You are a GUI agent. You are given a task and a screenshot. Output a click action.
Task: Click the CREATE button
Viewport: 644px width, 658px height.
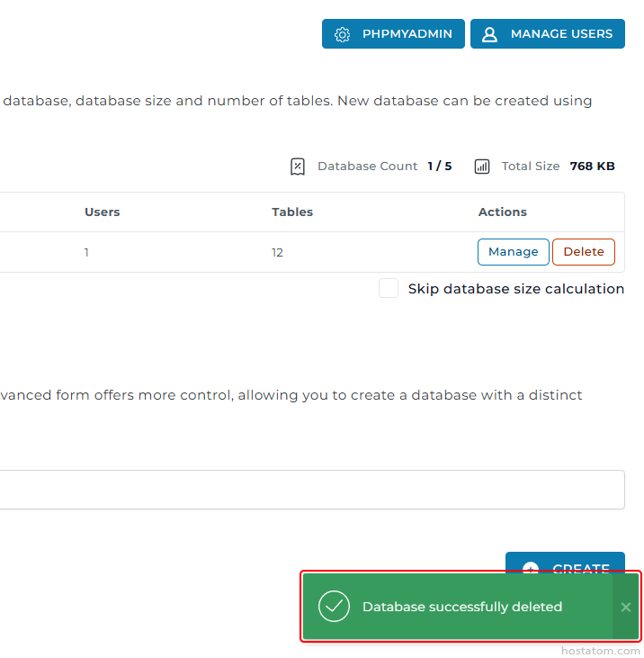pyautogui.click(x=565, y=563)
